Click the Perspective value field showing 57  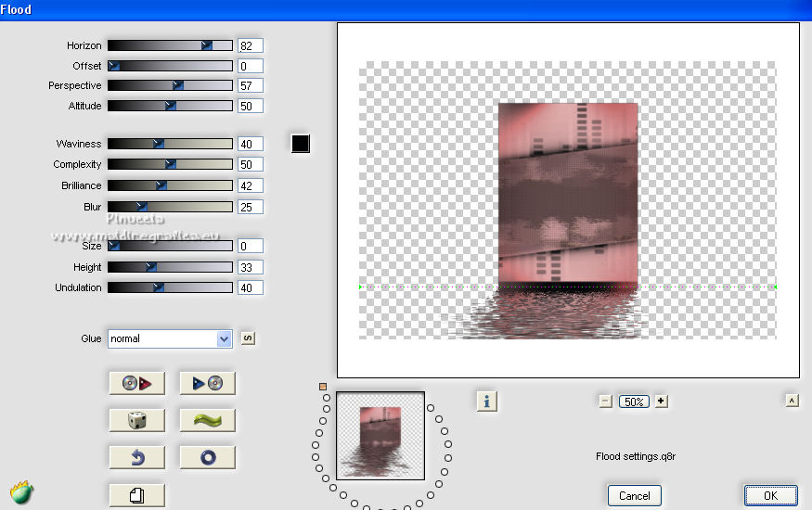[251, 85]
